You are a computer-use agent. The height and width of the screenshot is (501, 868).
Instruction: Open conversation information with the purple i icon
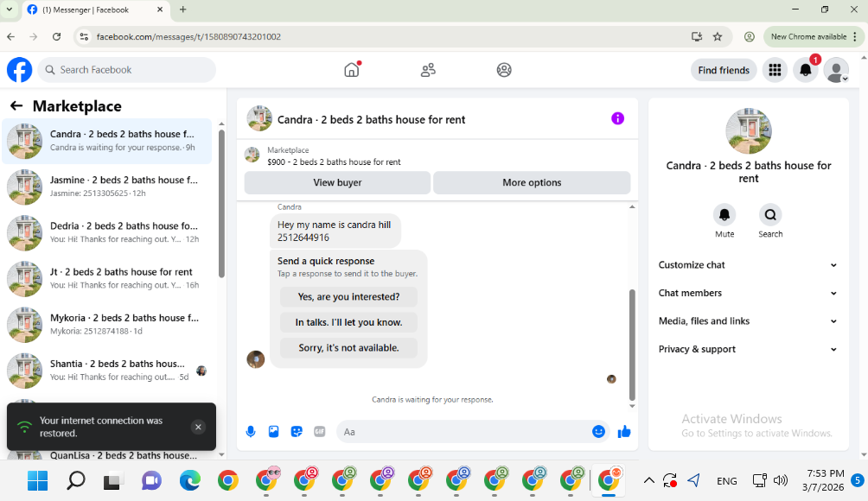pyautogui.click(x=618, y=118)
